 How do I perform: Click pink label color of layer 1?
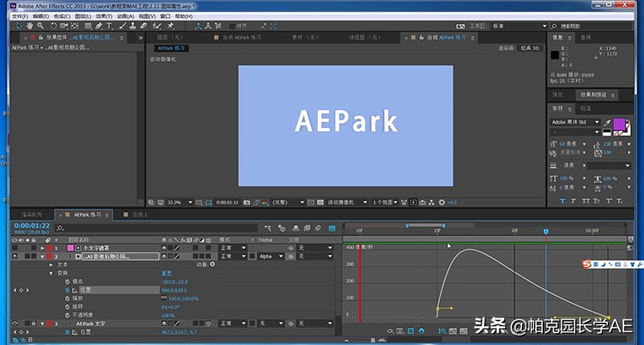[70, 248]
